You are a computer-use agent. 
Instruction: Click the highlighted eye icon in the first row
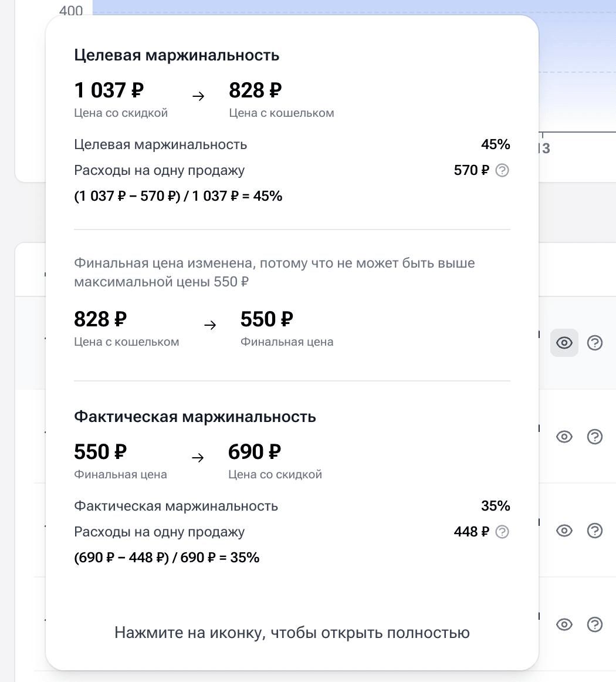[x=564, y=343]
